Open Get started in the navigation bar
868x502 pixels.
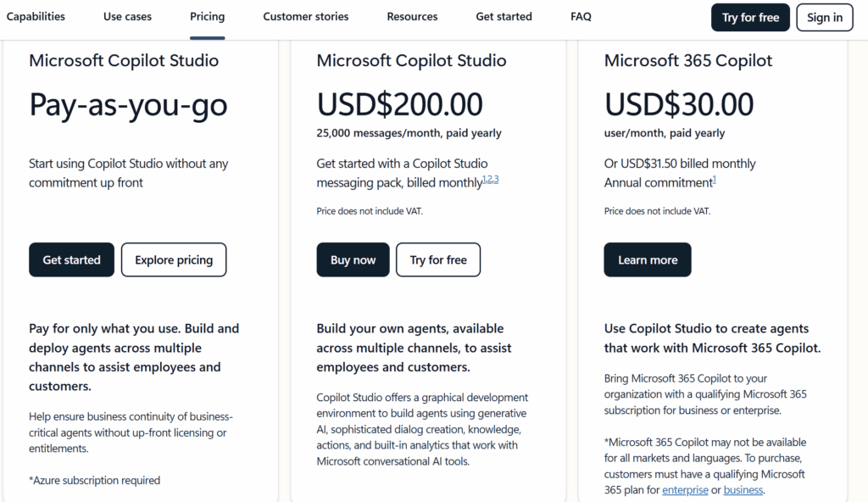(x=504, y=16)
